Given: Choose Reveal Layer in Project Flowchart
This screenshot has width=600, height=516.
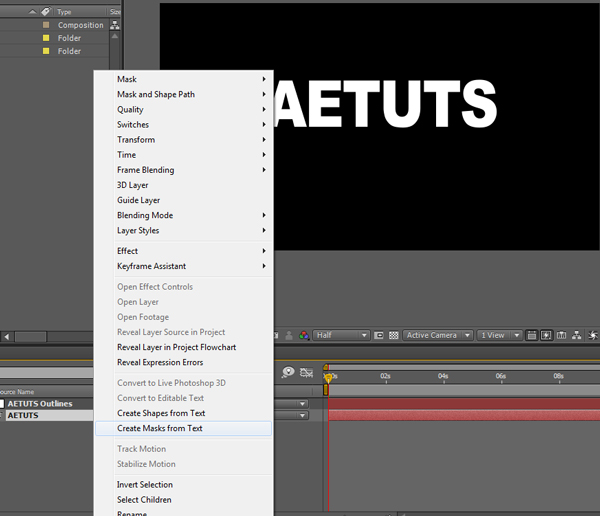Looking at the screenshot, I should 184,347.
